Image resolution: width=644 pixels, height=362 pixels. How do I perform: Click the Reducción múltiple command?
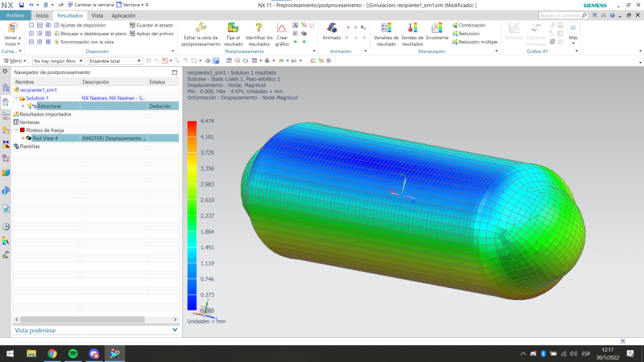[474, 42]
